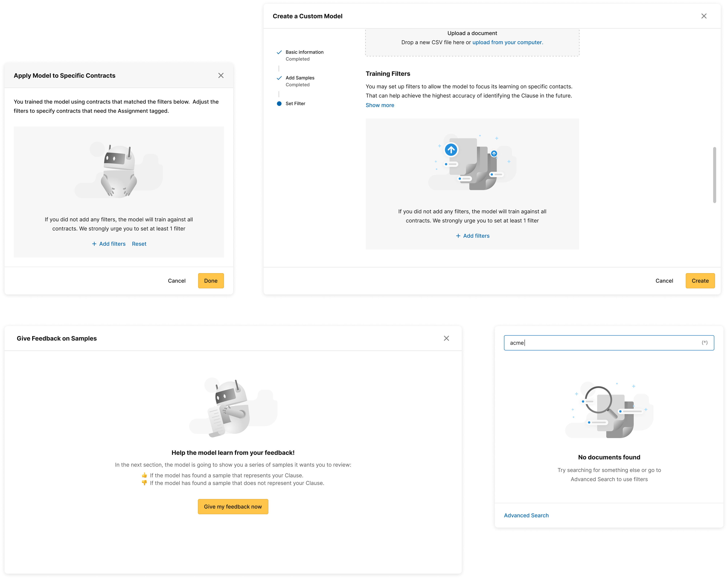Image resolution: width=728 pixels, height=579 pixels.
Task: Close the Give Feedback on Samples dialog
Action: pos(446,338)
